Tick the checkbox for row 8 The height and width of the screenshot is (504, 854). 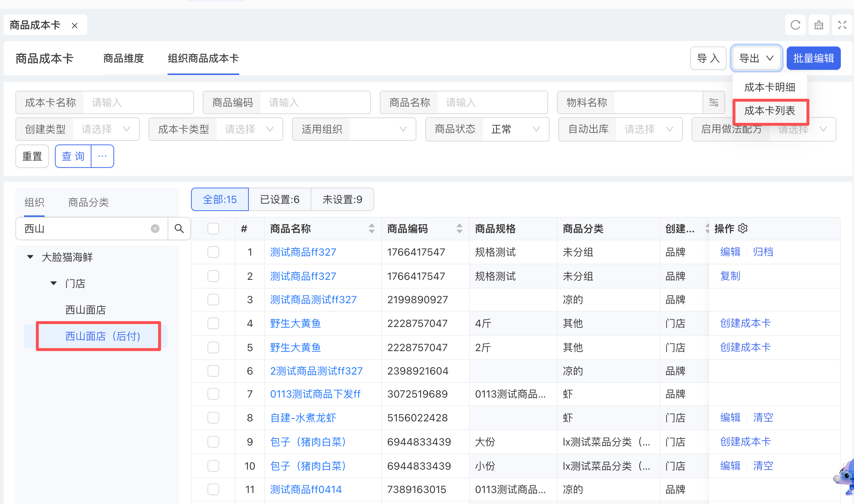click(x=213, y=418)
